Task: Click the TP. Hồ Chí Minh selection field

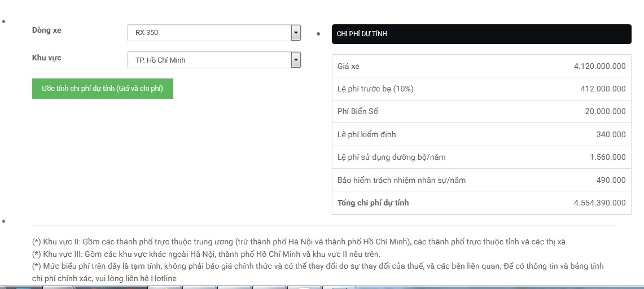Action: point(209,60)
